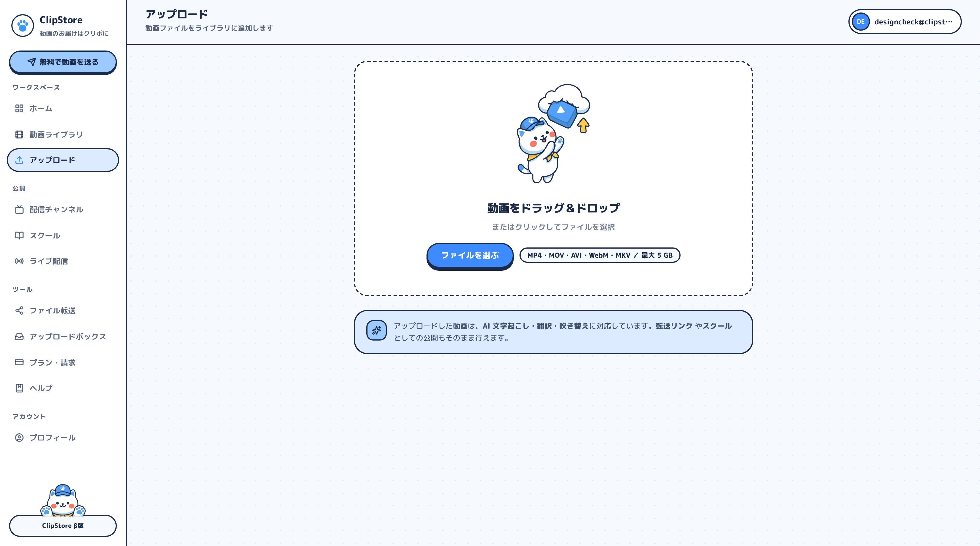Image resolution: width=980 pixels, height=546 pixels.
Task: Click the live broadcast signal icon
Action: coord(19,261)
